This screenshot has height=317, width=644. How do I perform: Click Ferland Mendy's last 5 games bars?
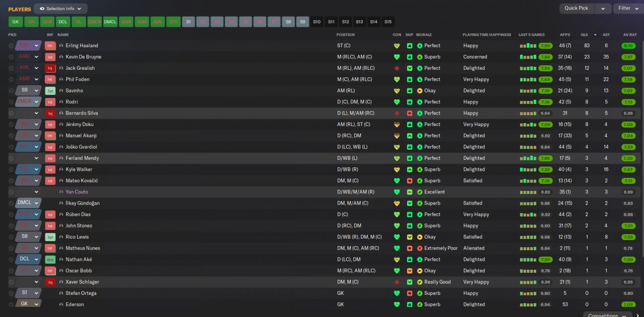click(528, 158)
